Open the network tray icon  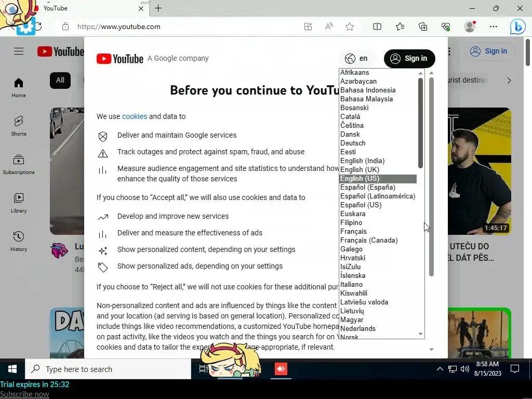[453, 369]
